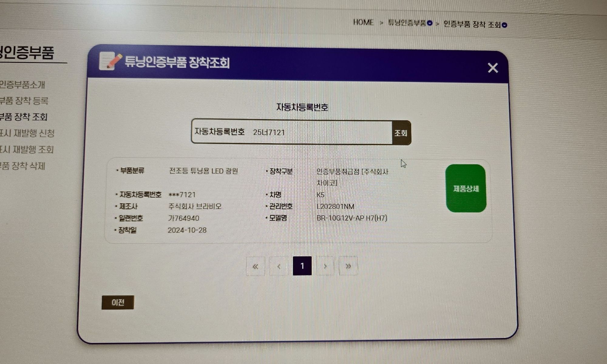The image size is (607, 364).
Task: Expand the 튜닝인증부품 breadcrumb dropdown arrow
Action: click(430, 23)
